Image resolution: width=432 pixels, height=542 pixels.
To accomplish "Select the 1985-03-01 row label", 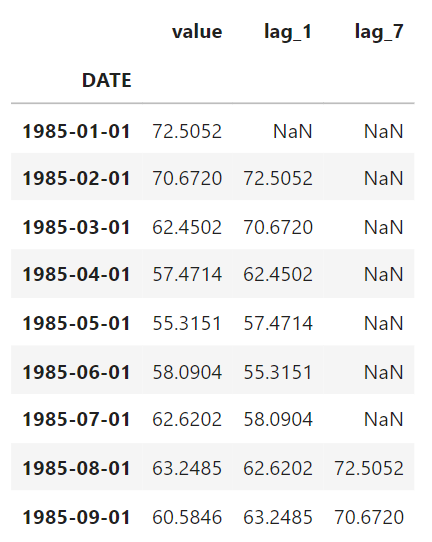I will coord(76,227).
